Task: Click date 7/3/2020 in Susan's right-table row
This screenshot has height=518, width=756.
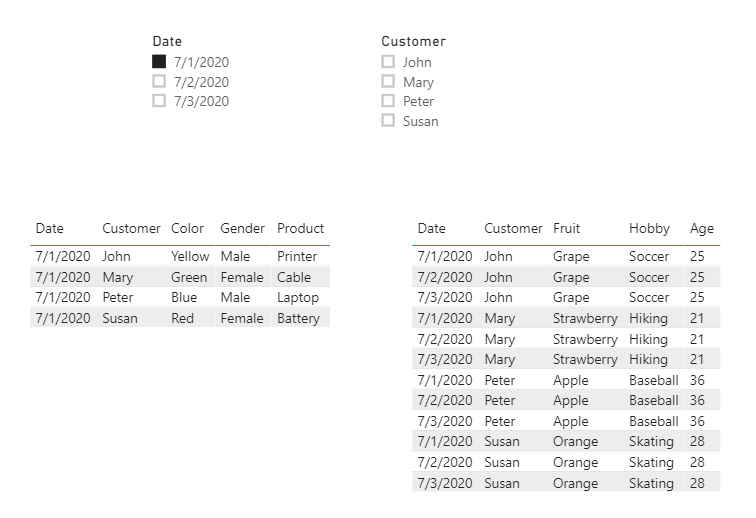Action: point(445,483)
